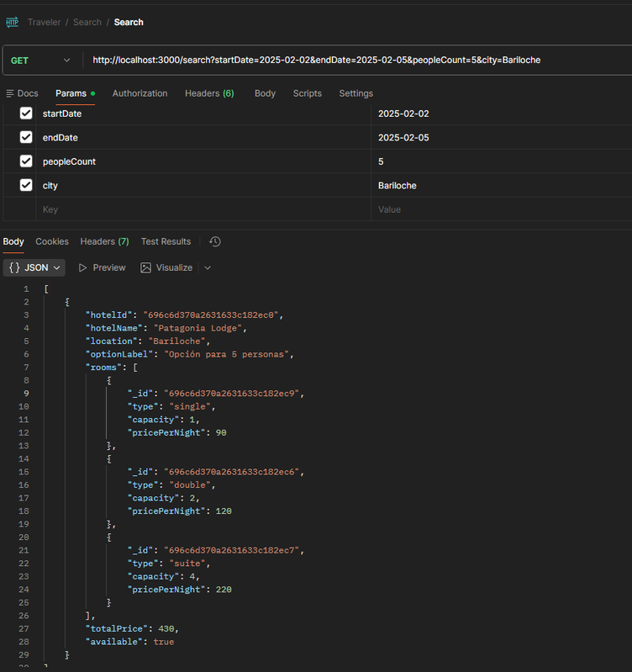Switch to the Authorization tab

point(140,93)
